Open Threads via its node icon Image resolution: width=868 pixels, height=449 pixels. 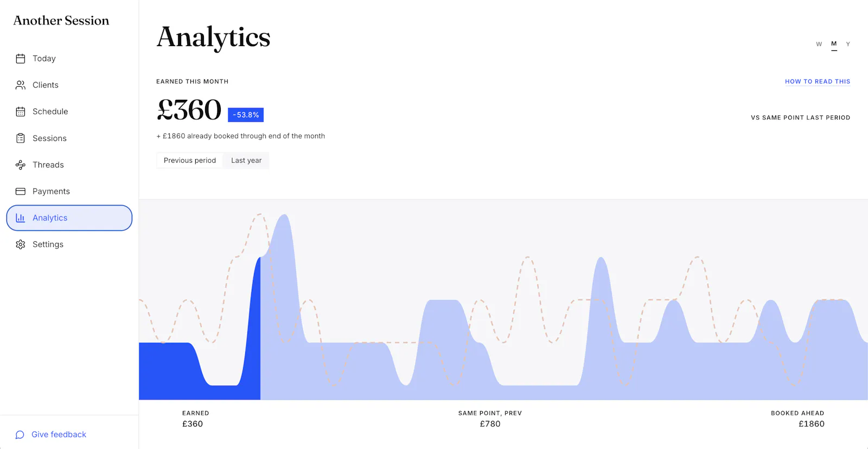[21, 165]
